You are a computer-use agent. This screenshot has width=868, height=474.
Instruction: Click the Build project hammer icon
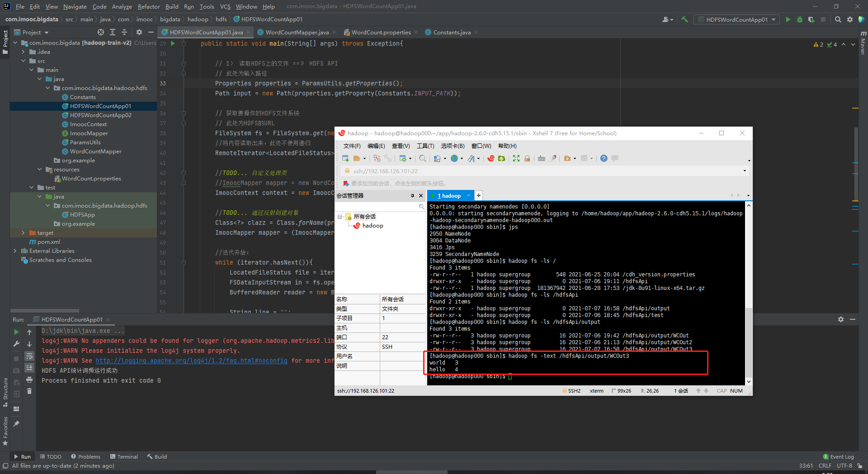[684, 19]
